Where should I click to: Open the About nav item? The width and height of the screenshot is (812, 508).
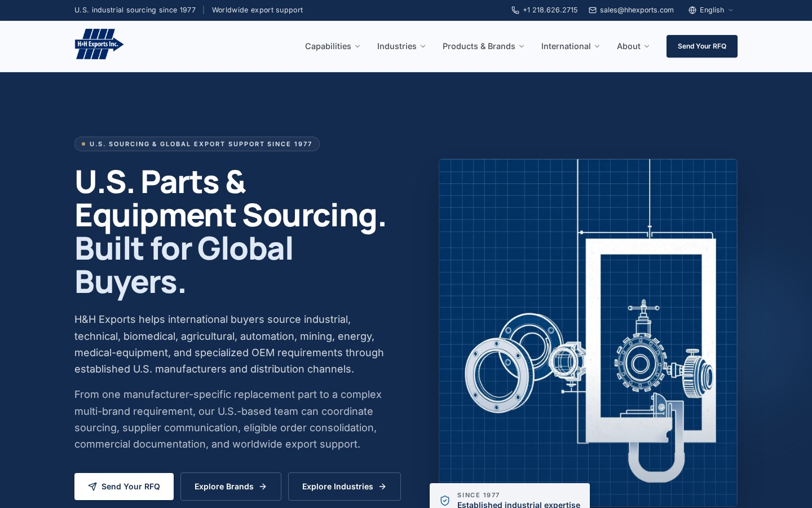[x=633, y=46]
